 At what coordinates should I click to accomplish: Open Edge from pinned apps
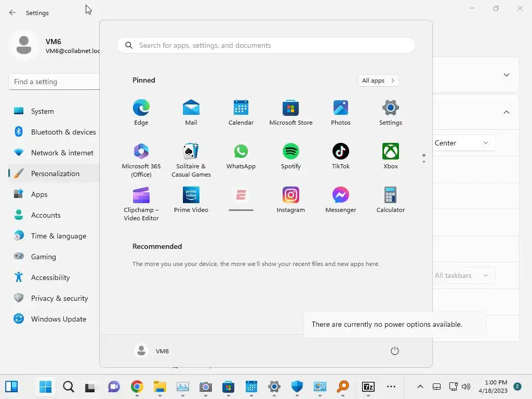pos(141,113)
